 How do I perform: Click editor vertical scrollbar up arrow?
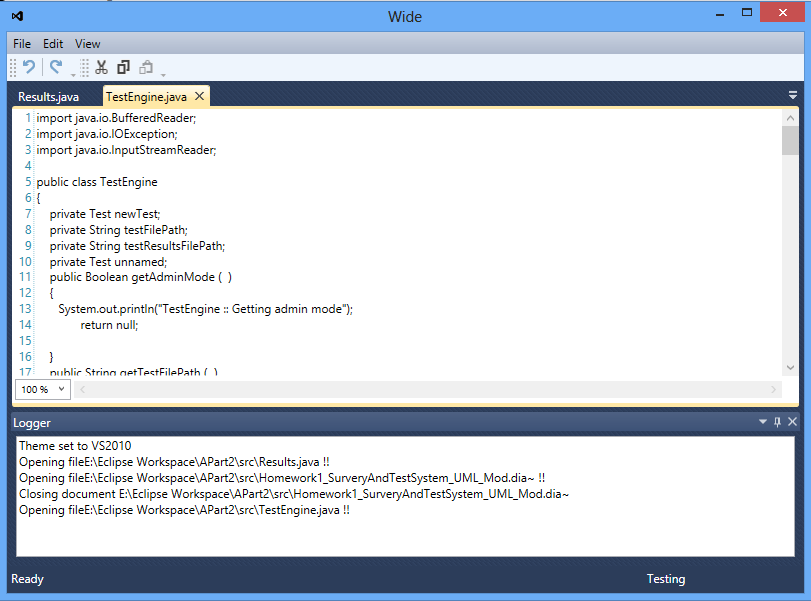(790, 118)
